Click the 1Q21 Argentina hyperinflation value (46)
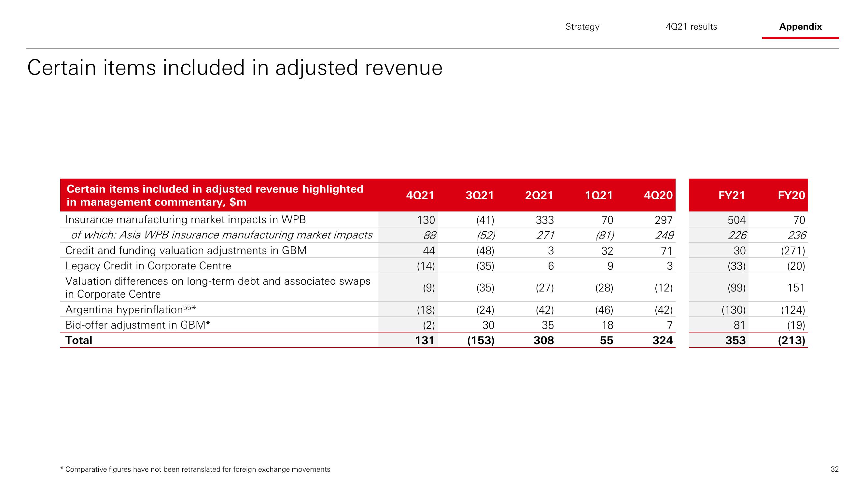 [x=604, y=309]
